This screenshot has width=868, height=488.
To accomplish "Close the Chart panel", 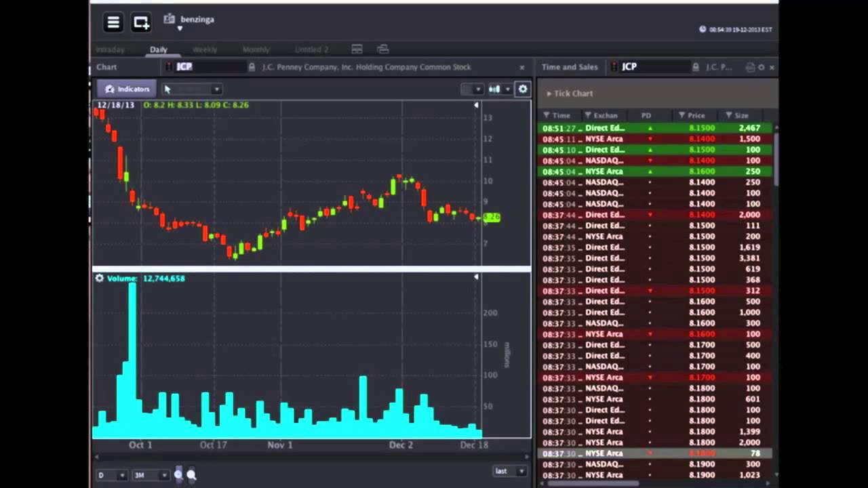I will tap(522, 67).
